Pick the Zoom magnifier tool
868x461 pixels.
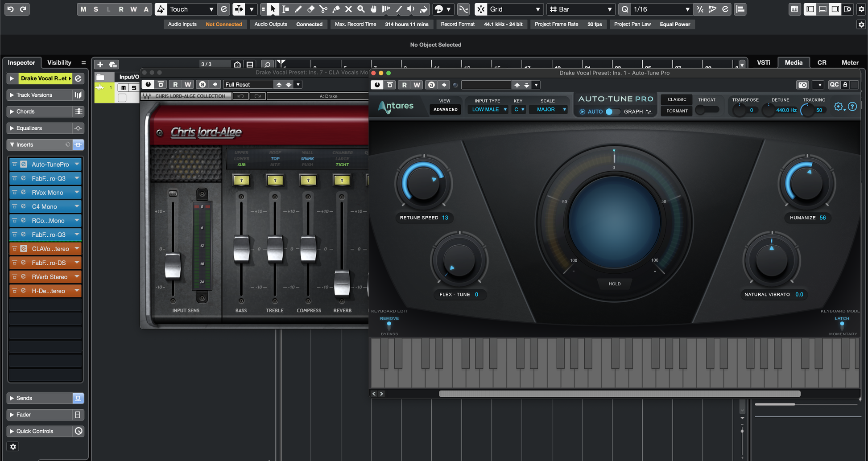[x=361, y=9]
